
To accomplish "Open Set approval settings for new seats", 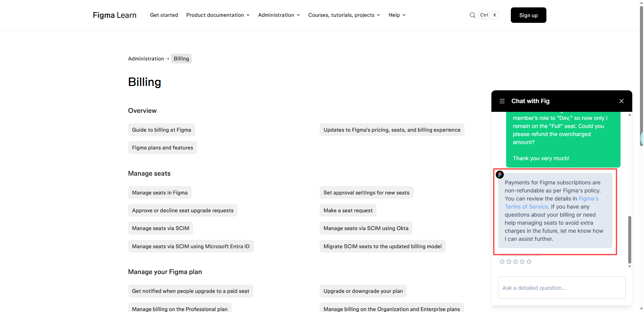I will pyautogui.click(x=366, y=193).
